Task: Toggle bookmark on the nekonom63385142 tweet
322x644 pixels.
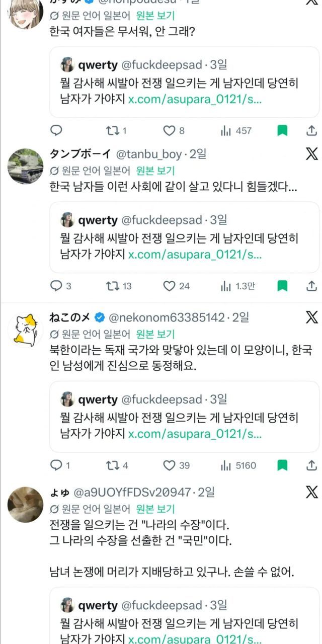Action: (283, 465)
